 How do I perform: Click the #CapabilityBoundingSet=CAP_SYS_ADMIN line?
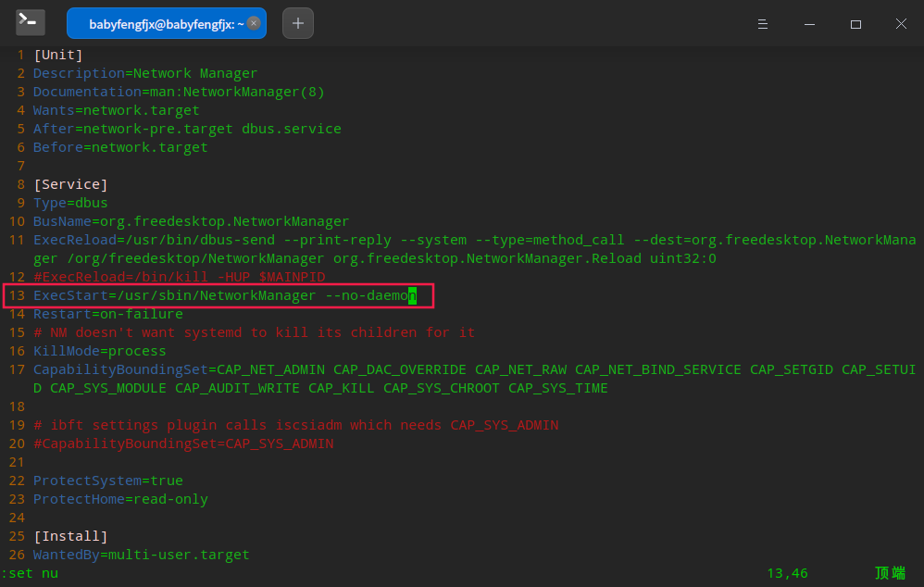point(184,443)
